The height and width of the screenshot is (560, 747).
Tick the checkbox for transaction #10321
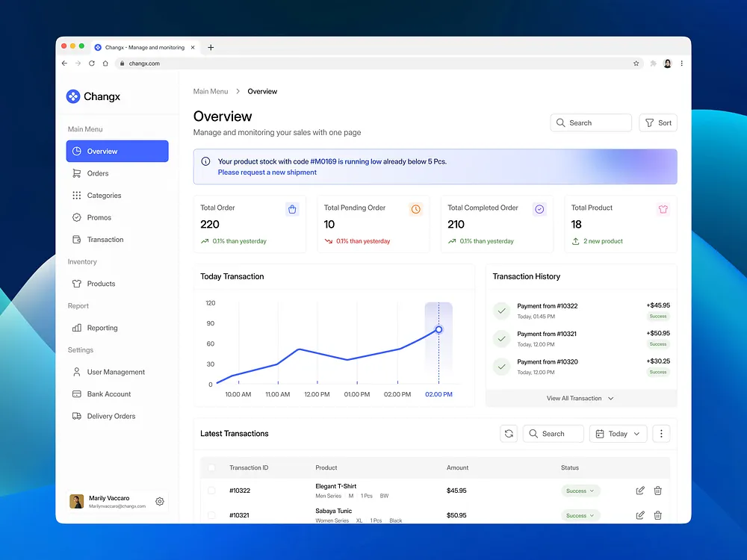(x=211, y=515)
